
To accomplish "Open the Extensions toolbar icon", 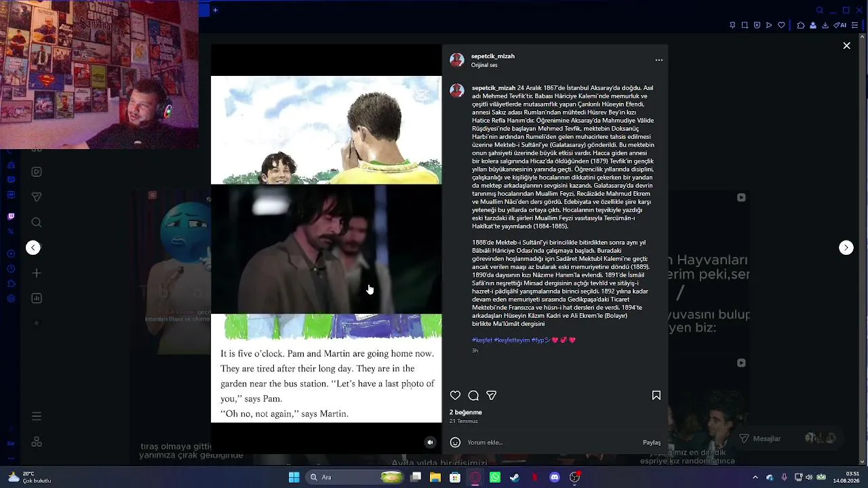I will click(x=801, y=25).
